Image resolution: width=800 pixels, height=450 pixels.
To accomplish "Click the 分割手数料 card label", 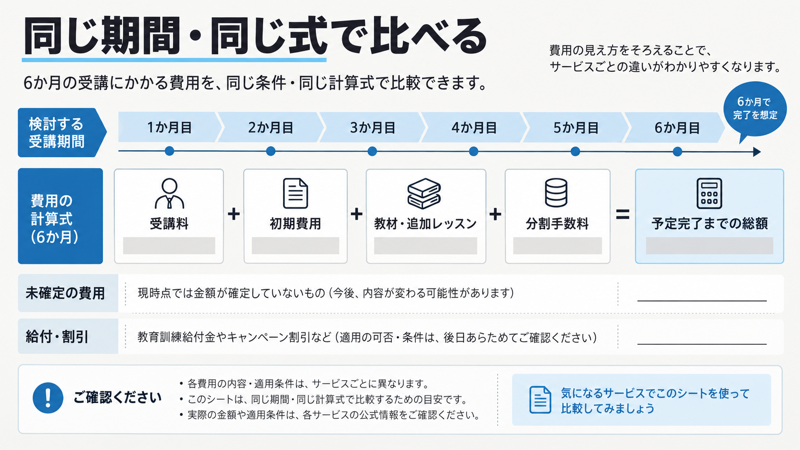I will [557, 223].
